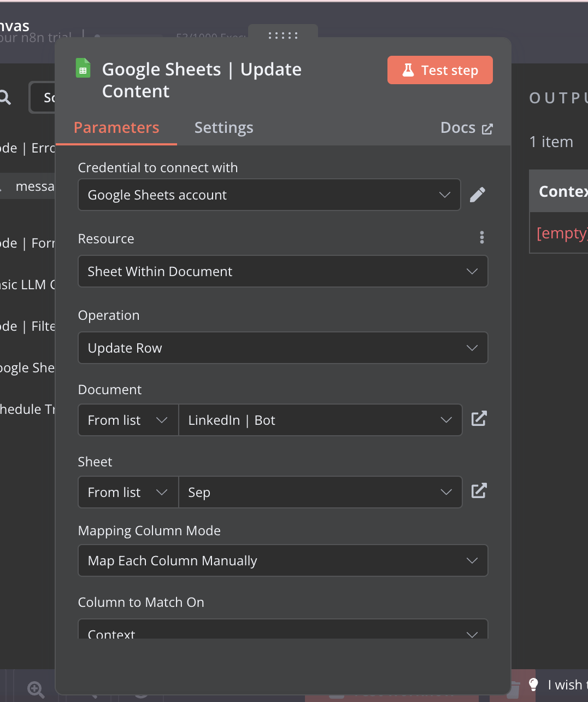Choose a different sheet in Sep dropdown

coord(320,492)
